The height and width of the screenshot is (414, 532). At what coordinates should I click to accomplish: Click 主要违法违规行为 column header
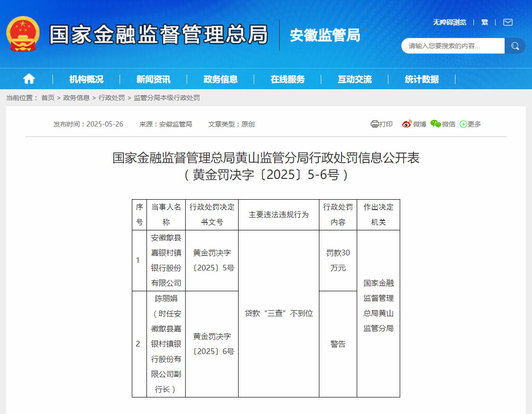click(279, 215)
